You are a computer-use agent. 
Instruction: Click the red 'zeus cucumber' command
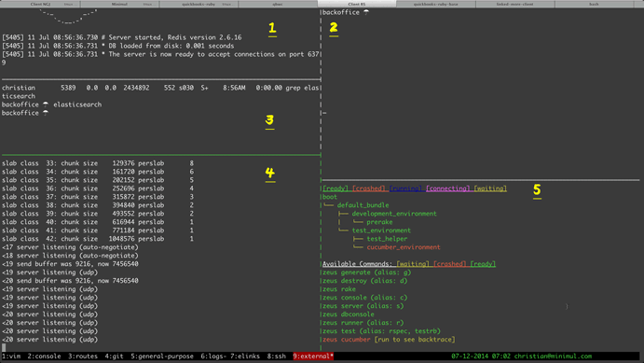coord(347,340)
